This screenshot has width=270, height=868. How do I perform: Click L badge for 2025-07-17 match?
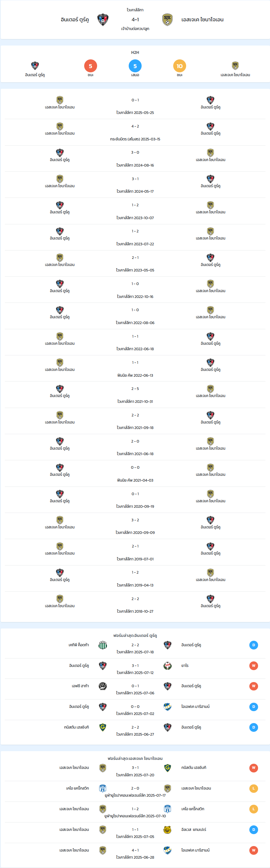pos(254,788)
